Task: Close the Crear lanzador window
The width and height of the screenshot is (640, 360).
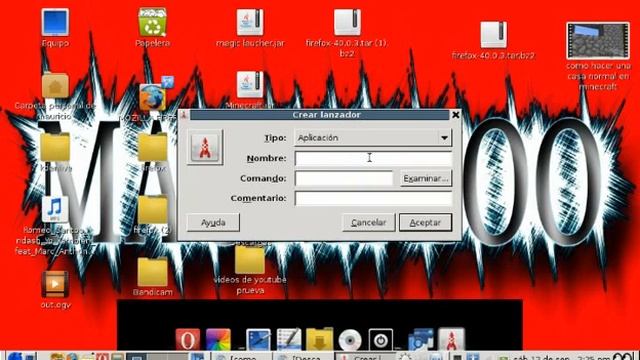Action: 456,115
